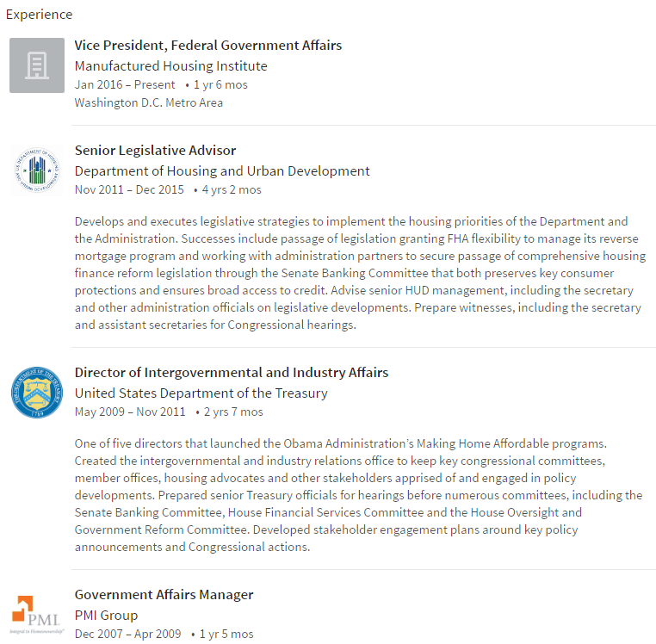Click the Manufactured Housing Institute company name
This screenshot has width=656, height=644.
[170, 66]
